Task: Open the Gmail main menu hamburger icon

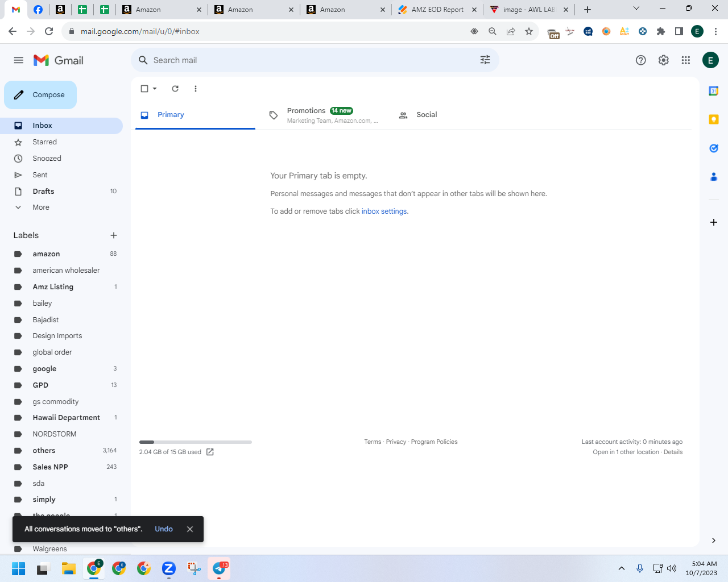Action: (19, 60)
